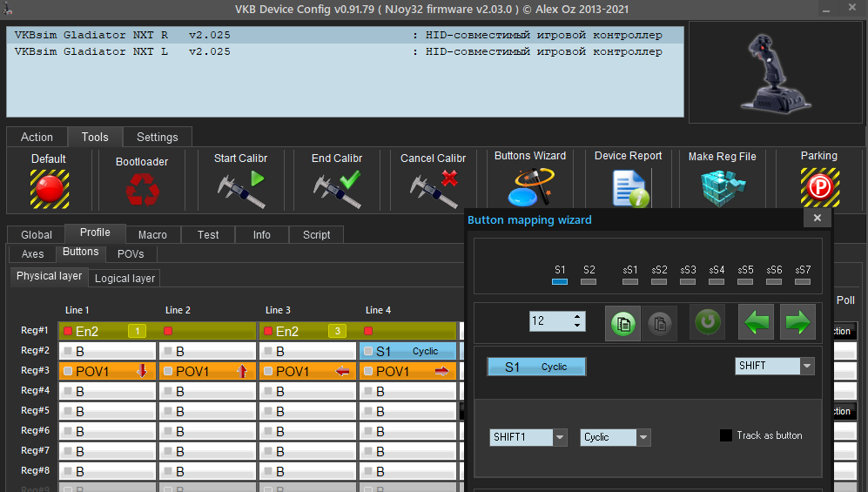Screen dimensions: 868x492
Task: Click the joystick device image
Action: click(775, 72)
